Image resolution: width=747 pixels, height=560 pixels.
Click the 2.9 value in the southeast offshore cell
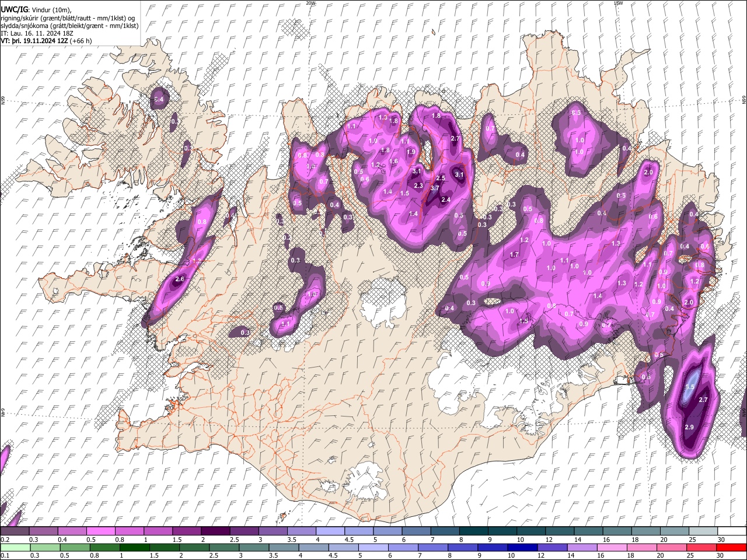click(x=689, y=427)
